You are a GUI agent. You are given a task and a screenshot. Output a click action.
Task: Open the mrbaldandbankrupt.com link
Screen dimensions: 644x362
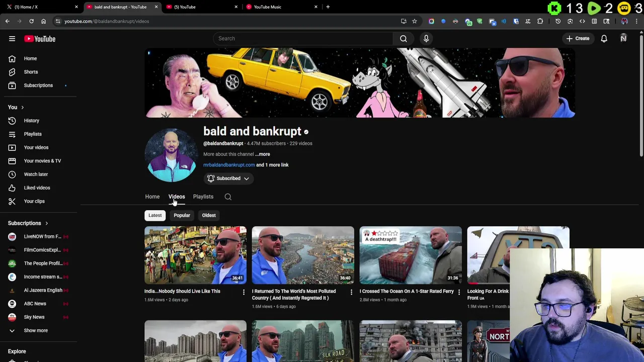pos(229,165)
